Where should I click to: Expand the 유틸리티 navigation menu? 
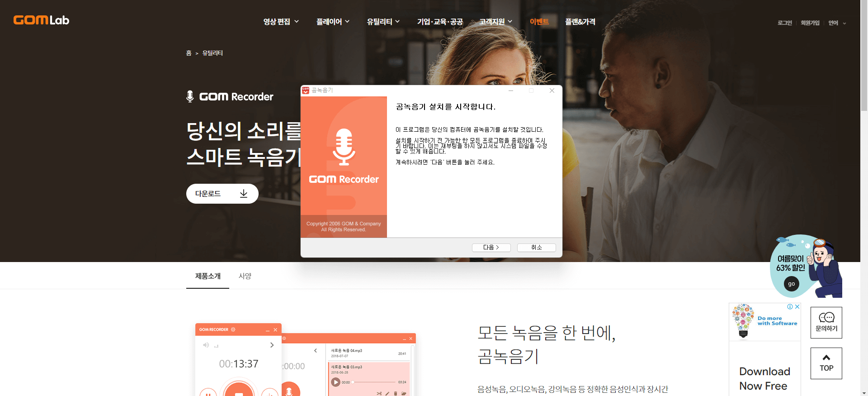[383, 22]
